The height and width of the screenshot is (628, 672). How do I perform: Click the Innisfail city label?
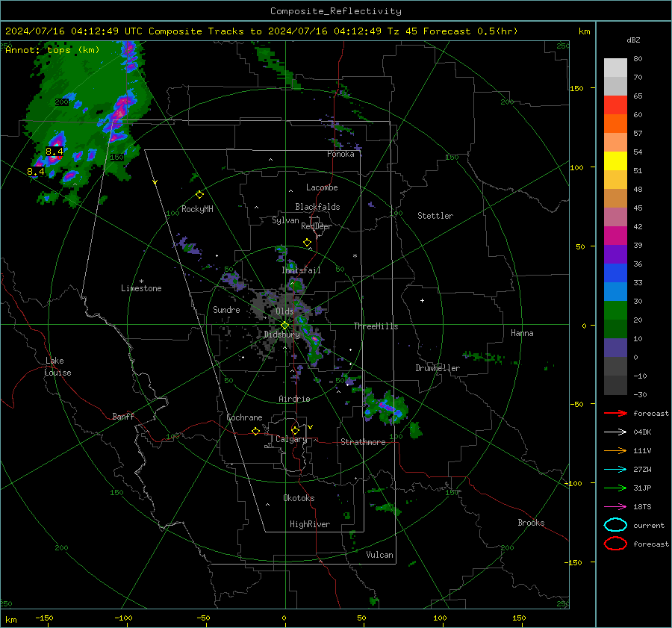[301, 270]
